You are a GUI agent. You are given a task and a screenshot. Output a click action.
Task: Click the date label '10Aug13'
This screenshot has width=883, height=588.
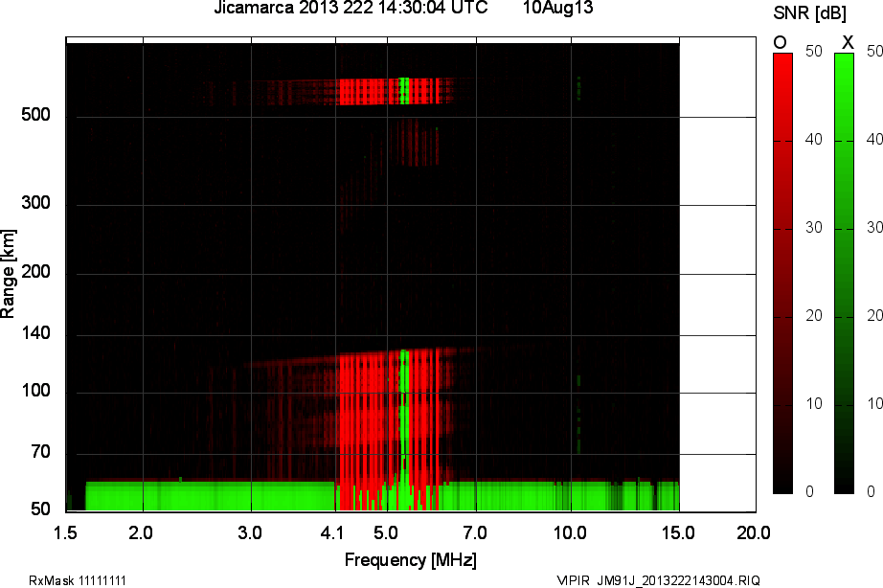(x=557, y=8)
